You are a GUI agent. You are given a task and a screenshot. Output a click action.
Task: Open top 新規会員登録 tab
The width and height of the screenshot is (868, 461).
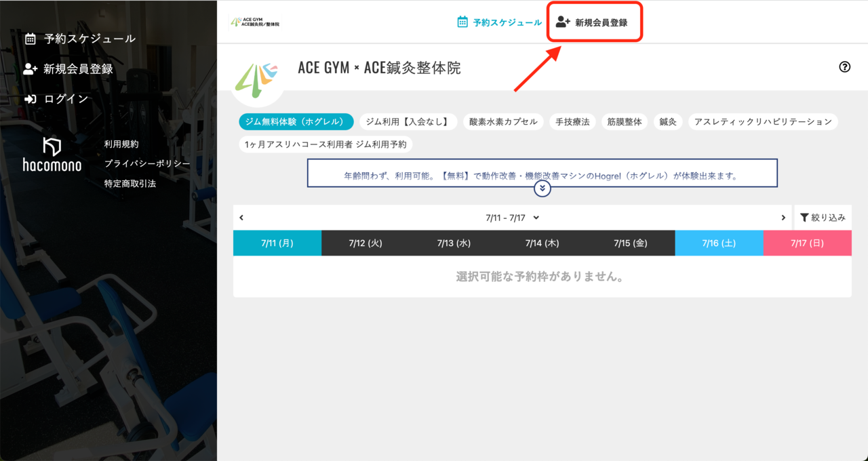(593, 22)
